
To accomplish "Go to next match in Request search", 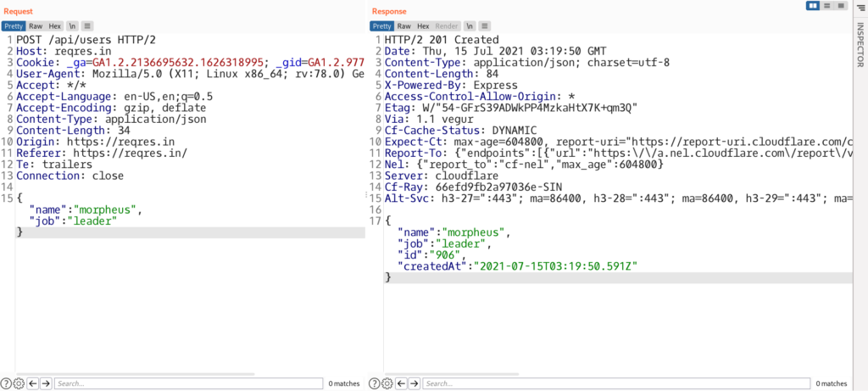I will coord(46,383).
